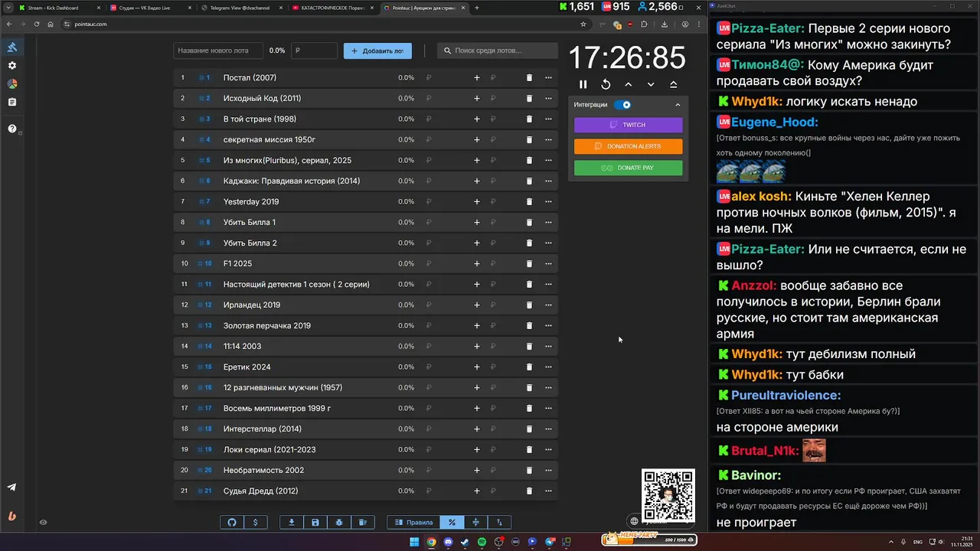Viewport: 980px width, 551px height.
Task: Open more options for 11:14 2003
Action: [548, 347]
